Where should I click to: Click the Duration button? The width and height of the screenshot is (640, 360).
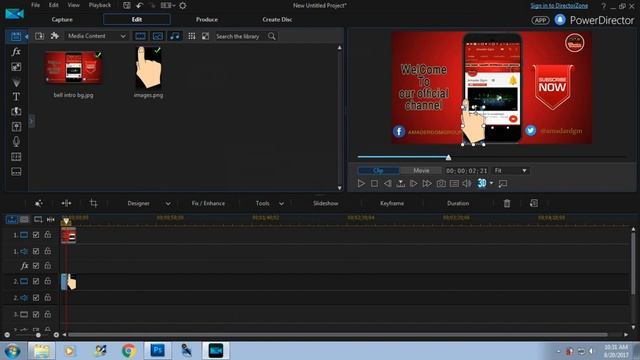coord(458,203)
